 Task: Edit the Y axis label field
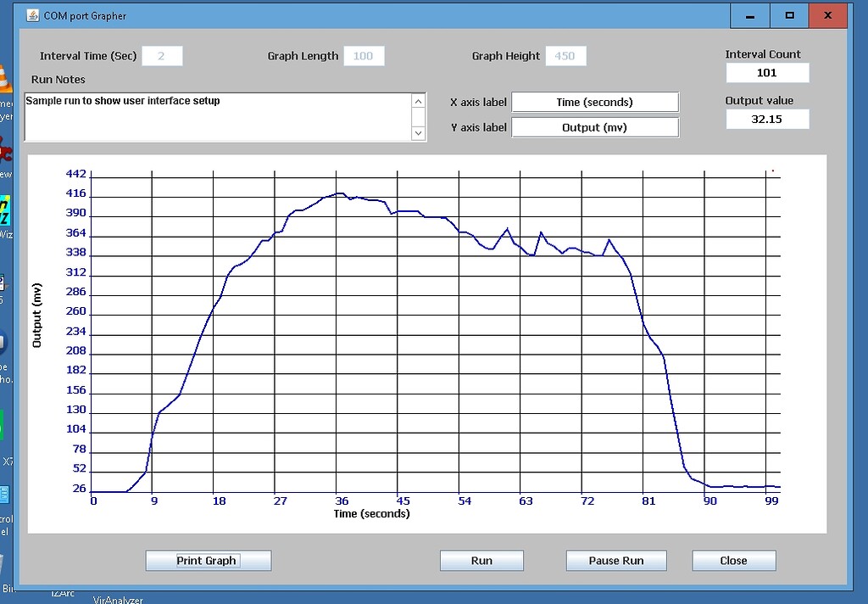[x=594, y=127]
